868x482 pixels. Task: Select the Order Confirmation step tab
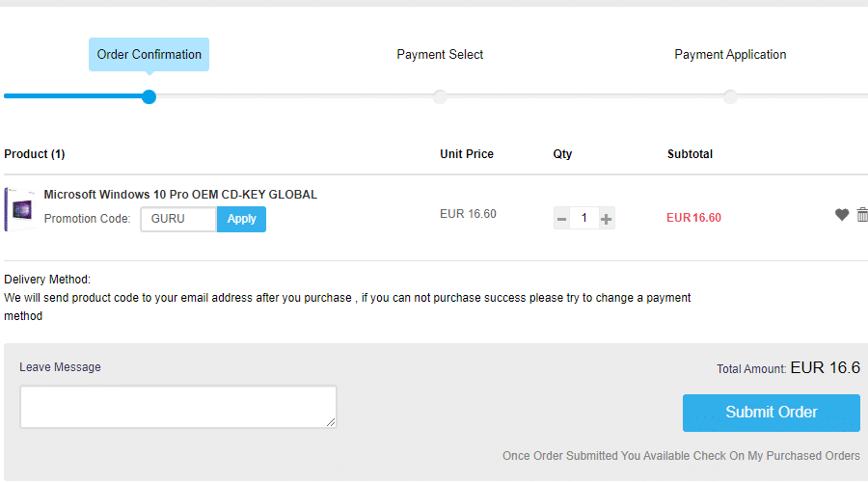149,54
